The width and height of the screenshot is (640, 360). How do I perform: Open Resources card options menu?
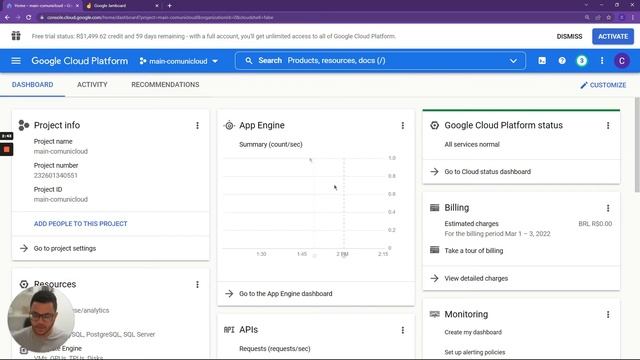click(x=198, y=284)
